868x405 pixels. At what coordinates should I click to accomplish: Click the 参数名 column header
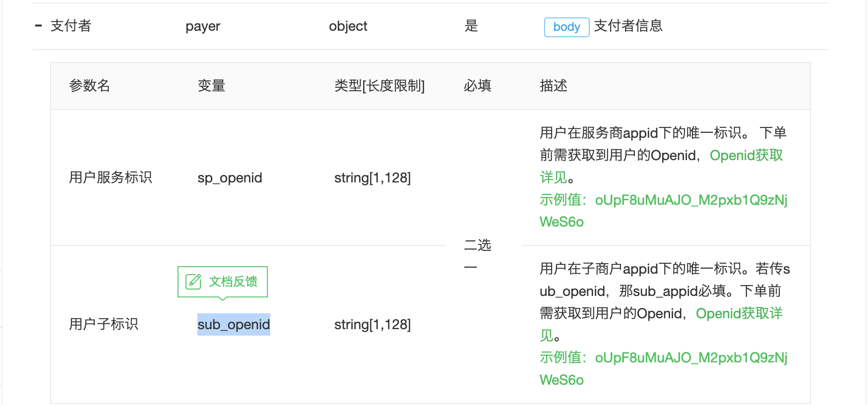(x=90, y=86)
